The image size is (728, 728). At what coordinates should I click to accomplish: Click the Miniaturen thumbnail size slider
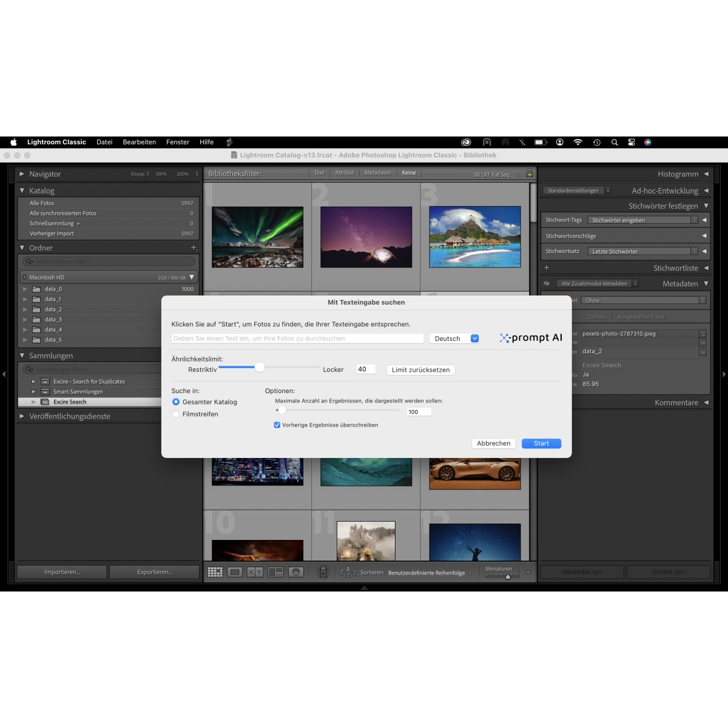coord(508,576)
